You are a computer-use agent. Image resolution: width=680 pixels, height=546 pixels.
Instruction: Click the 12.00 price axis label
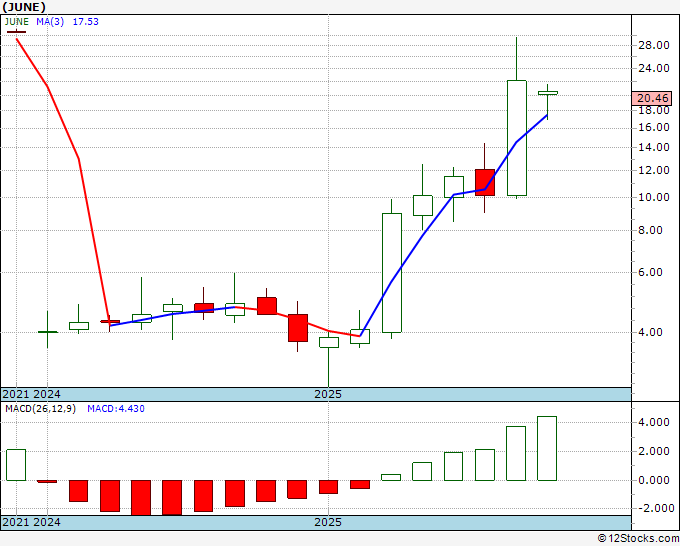(654, 170)
